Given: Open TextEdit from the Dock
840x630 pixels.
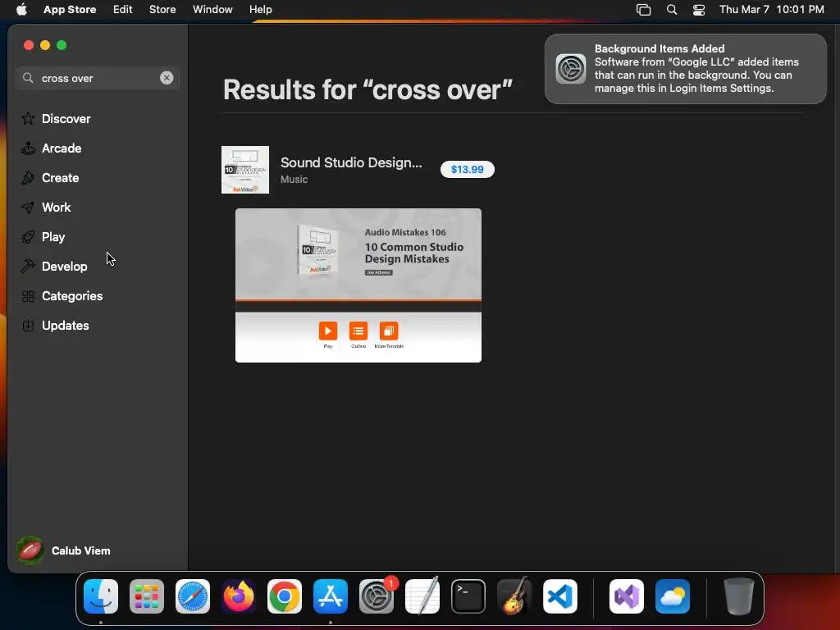Looking at the screenshot, I should click(x=422, y=596).
